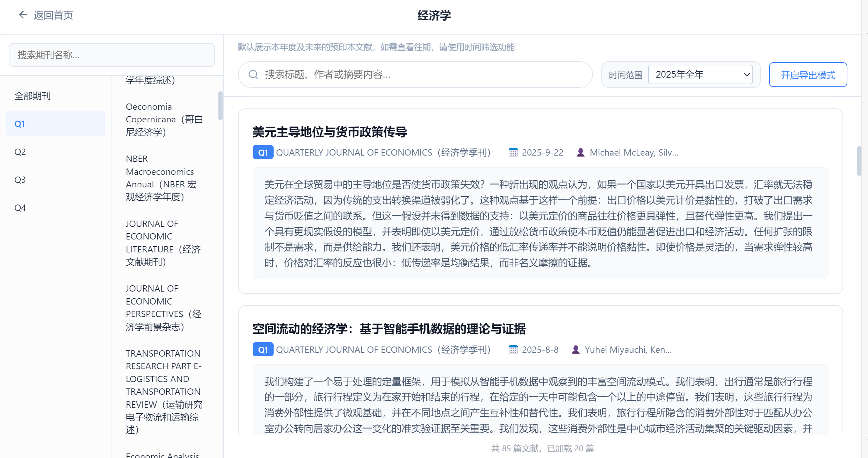Click journal name on 美元主导地位 article
This screenshot has height=458, width=868.
[x=383, y=152]
